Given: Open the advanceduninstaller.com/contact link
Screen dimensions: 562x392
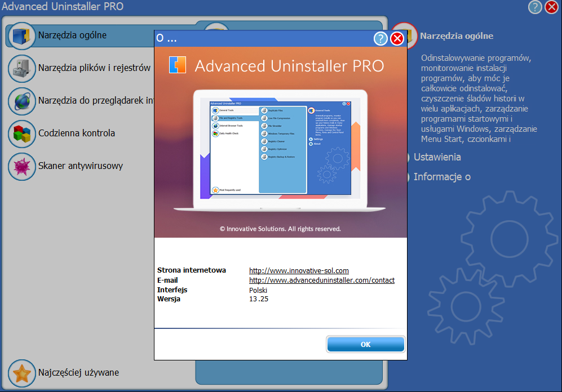Looking at the screenshot, I should pos(322,280).
